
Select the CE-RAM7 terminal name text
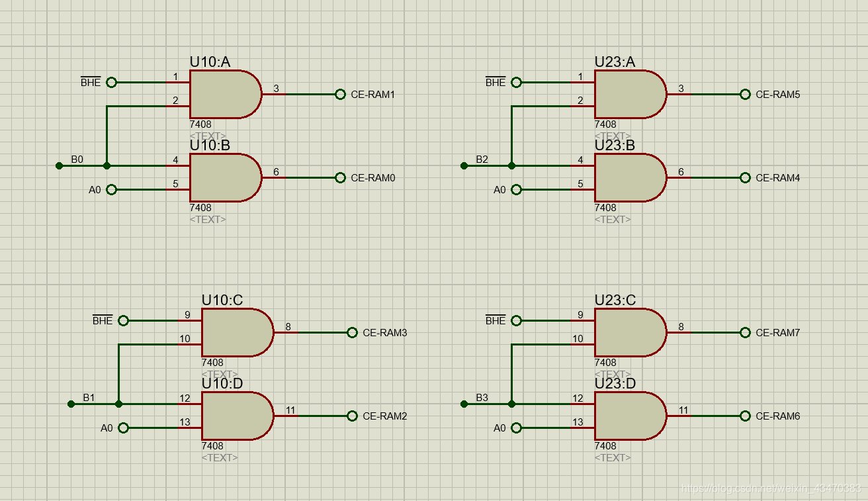tap(778, 333)
